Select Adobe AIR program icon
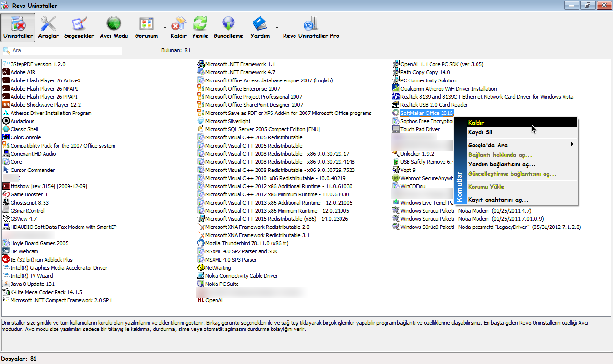 point(6,72)
